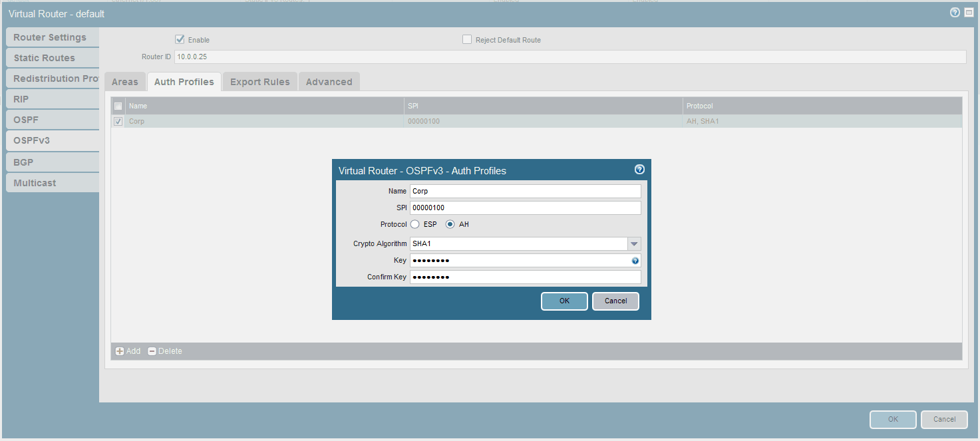Toggle the Enable checkbox
This screenshot has width=980, height=441.
[x=180, y=39]
